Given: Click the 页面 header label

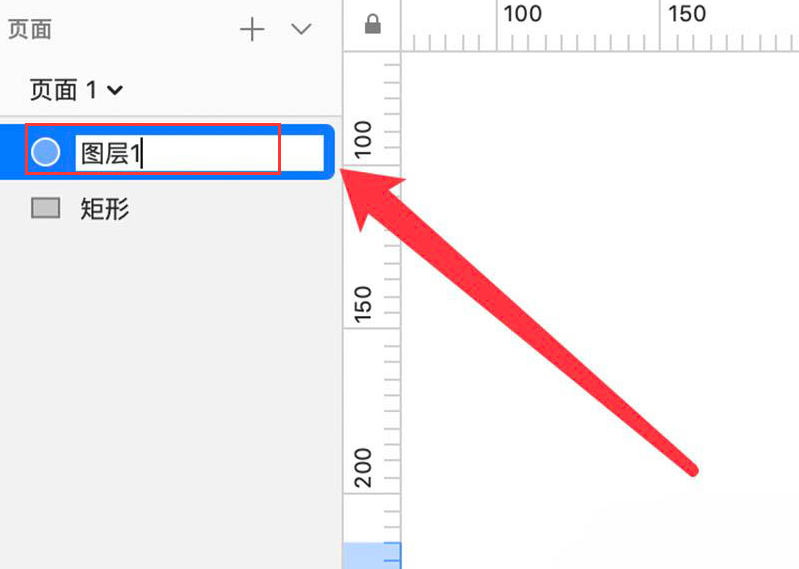Looking at the screenshot, I should point(30,30).
